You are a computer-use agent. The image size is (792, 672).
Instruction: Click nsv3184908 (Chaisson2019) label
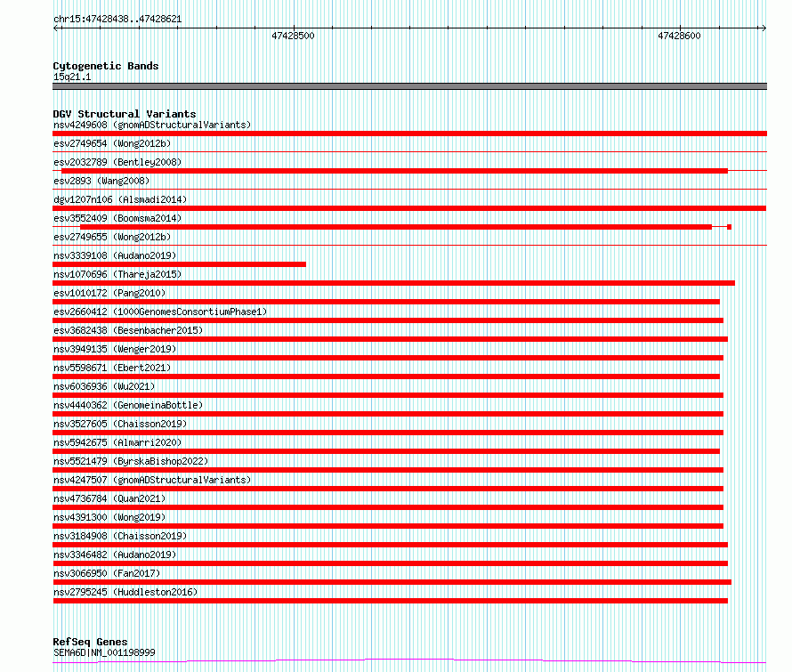[120, 536]
